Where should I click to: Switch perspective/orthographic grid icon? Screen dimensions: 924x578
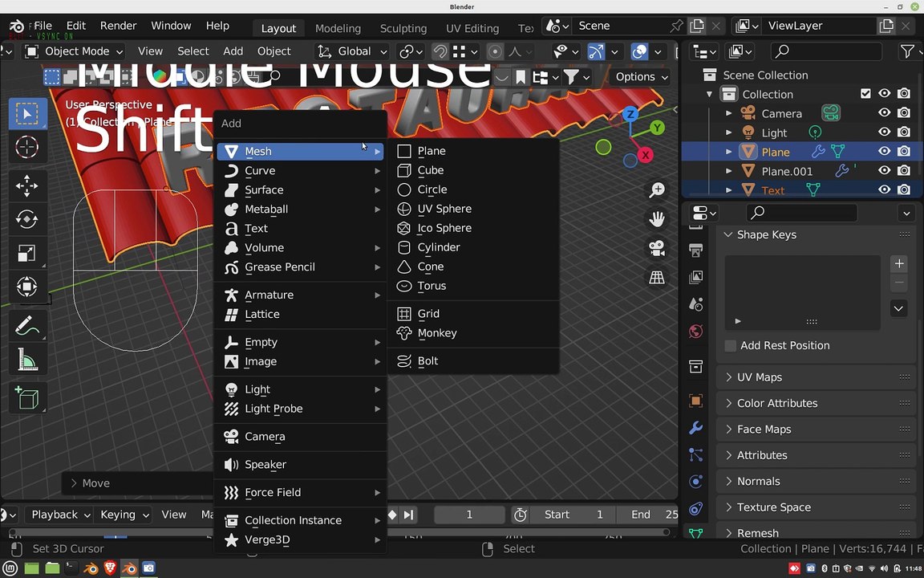[656, 277]
